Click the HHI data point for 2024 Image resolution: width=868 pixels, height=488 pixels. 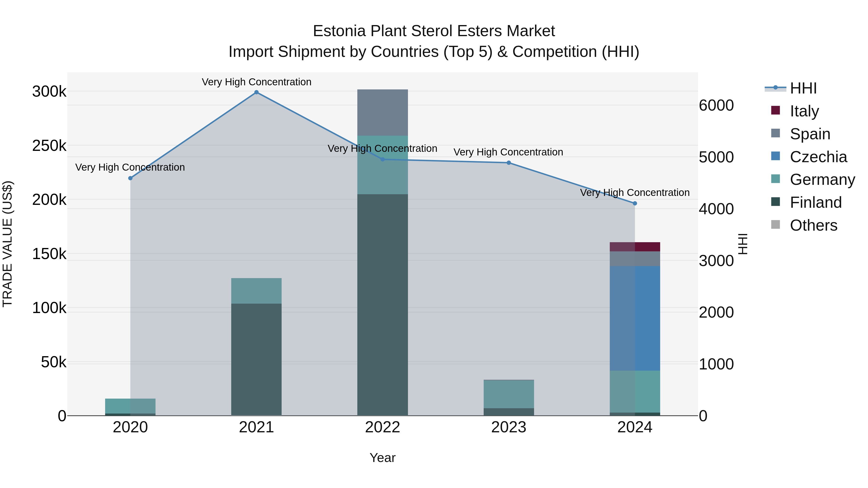click(635, 203)
